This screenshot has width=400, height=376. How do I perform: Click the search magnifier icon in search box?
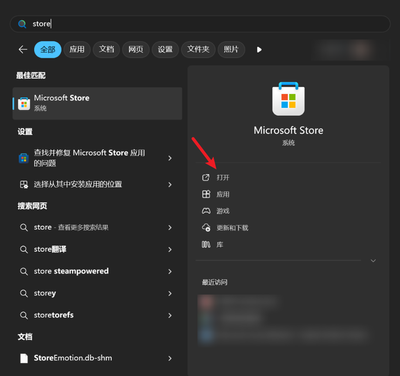click(x=22, y=24)
